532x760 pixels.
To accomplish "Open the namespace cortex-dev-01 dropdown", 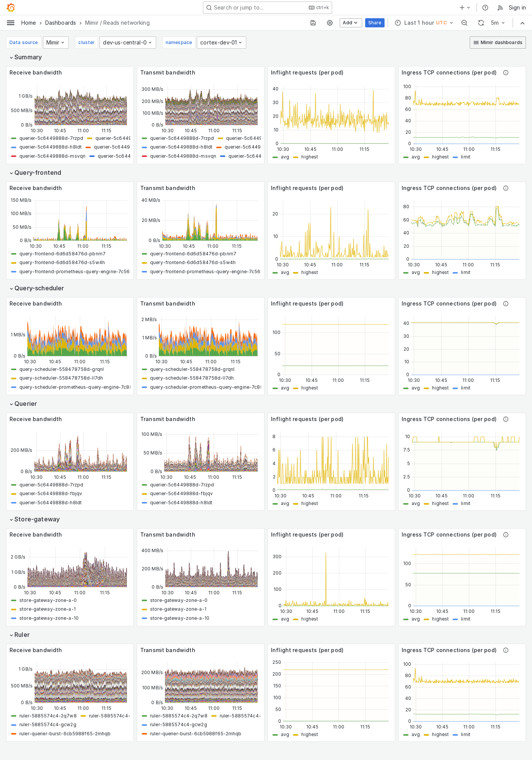I will pyautogui.click(x=221, y=43).
